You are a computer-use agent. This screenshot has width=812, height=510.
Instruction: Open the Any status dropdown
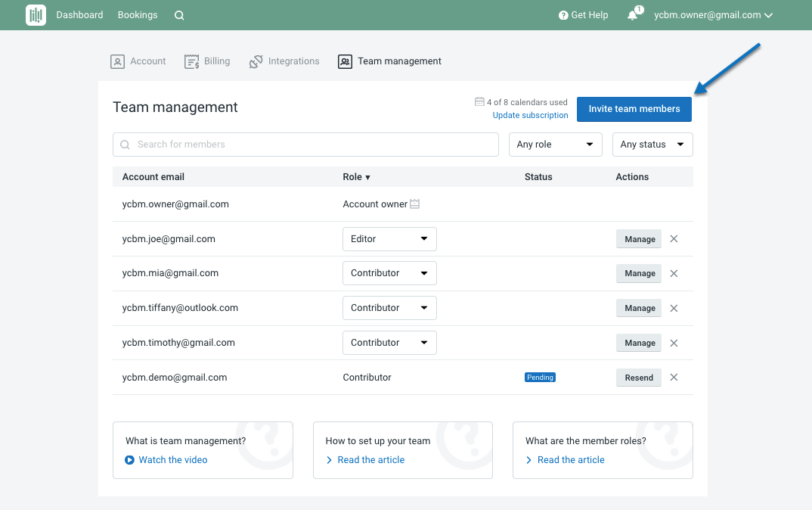tap(652, 144)
